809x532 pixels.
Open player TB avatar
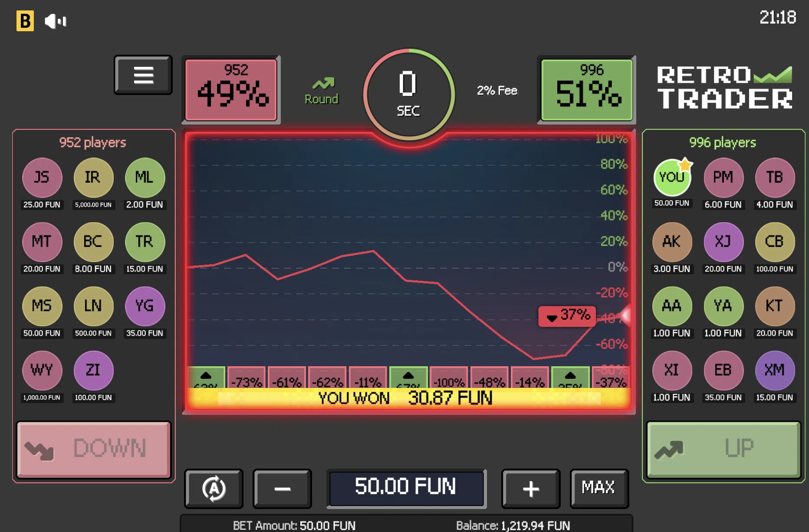click(775, 177)
